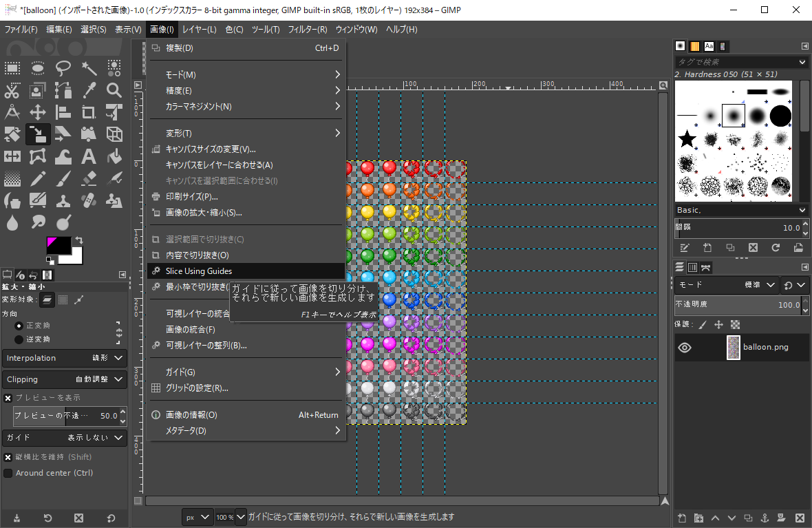Hide the balloon.png layer

tap(684, 348)
